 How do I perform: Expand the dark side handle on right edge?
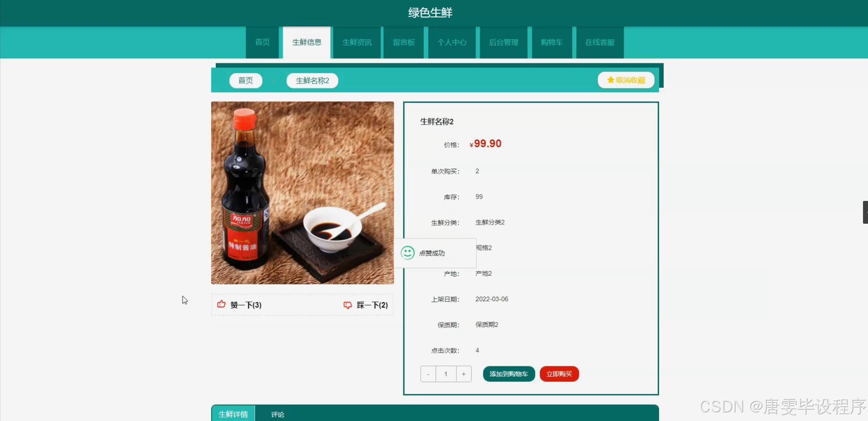click(x=865, y=212)
